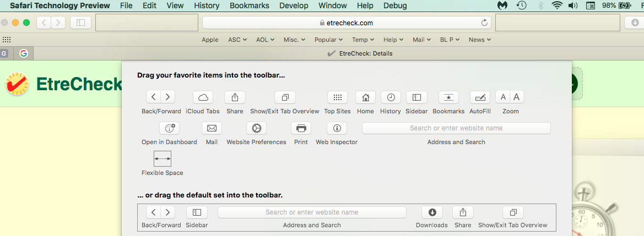Image resolution: width=644 pixels, height=236 pixels.
Task: Open the Apple favorites link
Action: pos(210,40)
